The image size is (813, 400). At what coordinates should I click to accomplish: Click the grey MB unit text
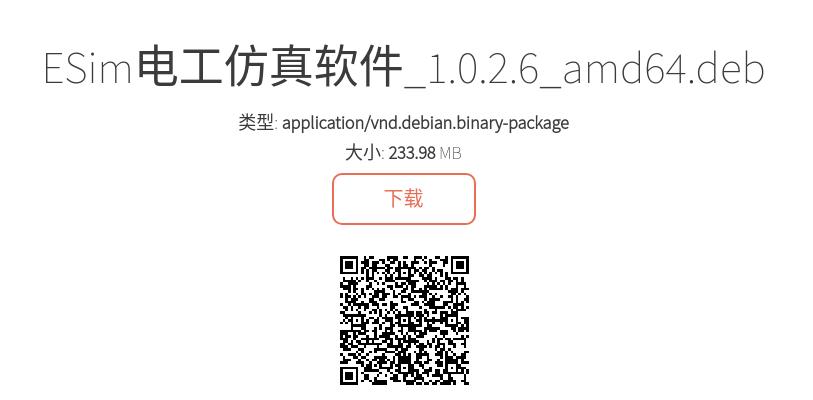click(x=450, y=154)
